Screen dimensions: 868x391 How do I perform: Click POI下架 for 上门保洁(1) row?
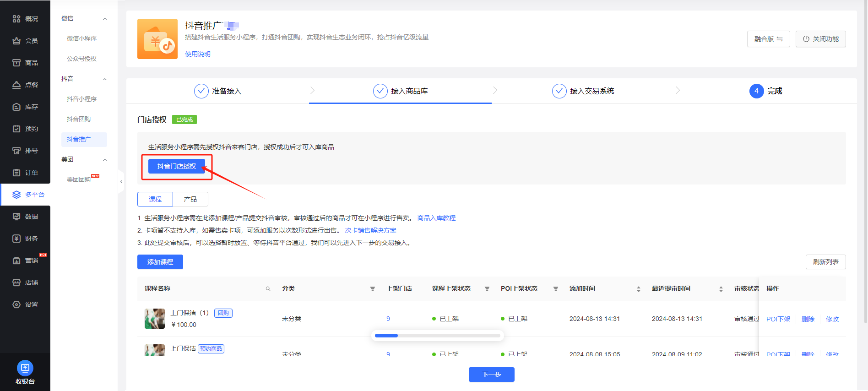click(x=778, y=319)
